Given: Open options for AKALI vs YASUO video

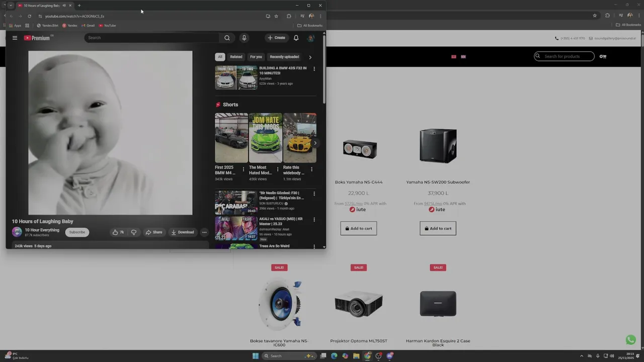Looking at the screenshot, I should 314,220.
